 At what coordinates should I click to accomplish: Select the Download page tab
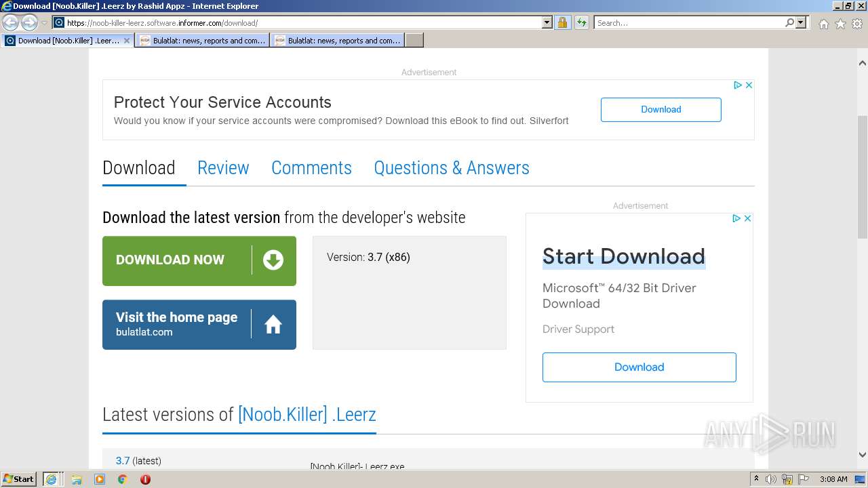[139, 168]
